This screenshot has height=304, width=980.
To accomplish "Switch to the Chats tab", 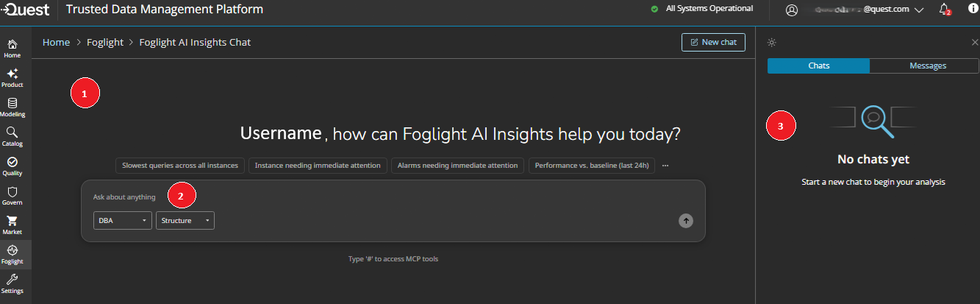I will pos(818,66).
